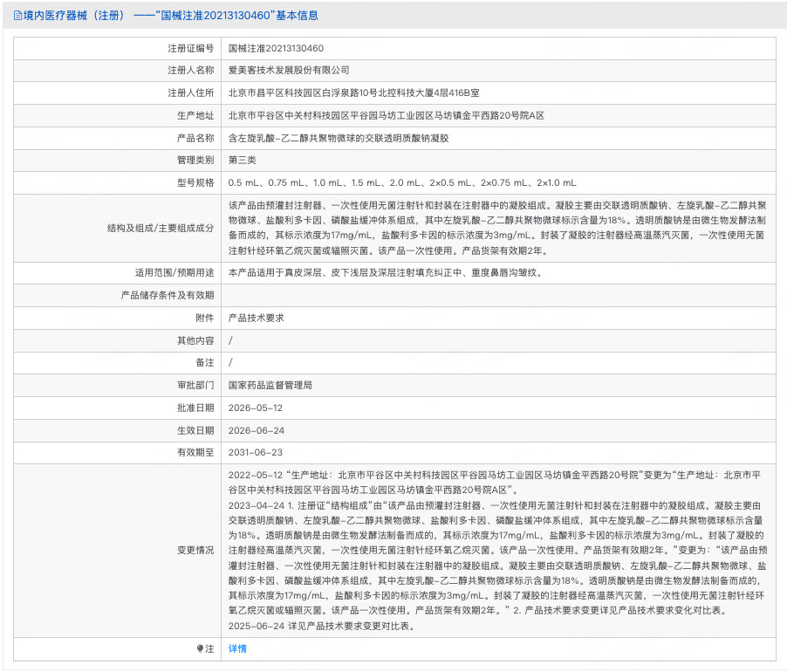This screenshot has width=787, height=672.
Task: Click the 产品名称 value text
Action: (339, 138)
